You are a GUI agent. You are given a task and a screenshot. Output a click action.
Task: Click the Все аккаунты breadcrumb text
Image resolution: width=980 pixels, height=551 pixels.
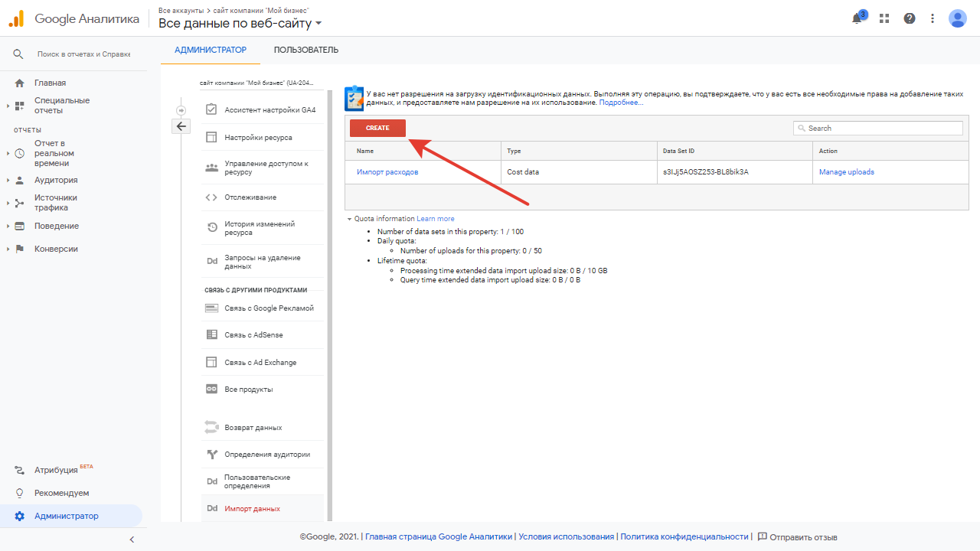click(x=181, y=10)
